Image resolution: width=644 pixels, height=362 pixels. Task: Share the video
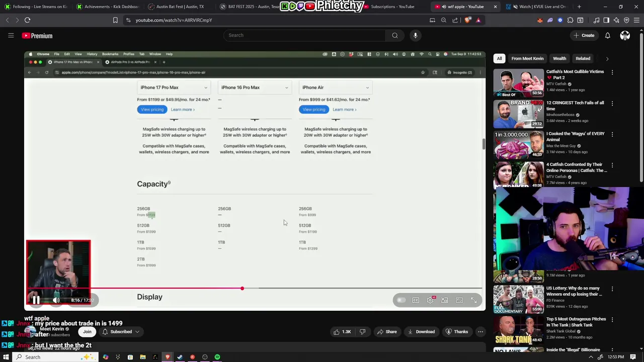387,332
